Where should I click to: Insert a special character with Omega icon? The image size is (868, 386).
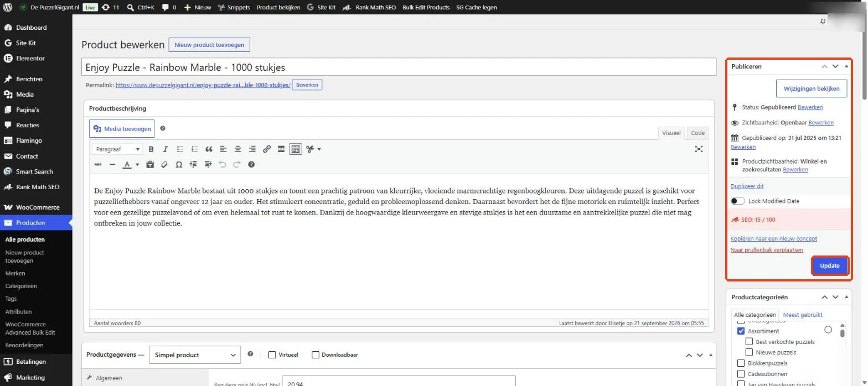tap(179, 164)
